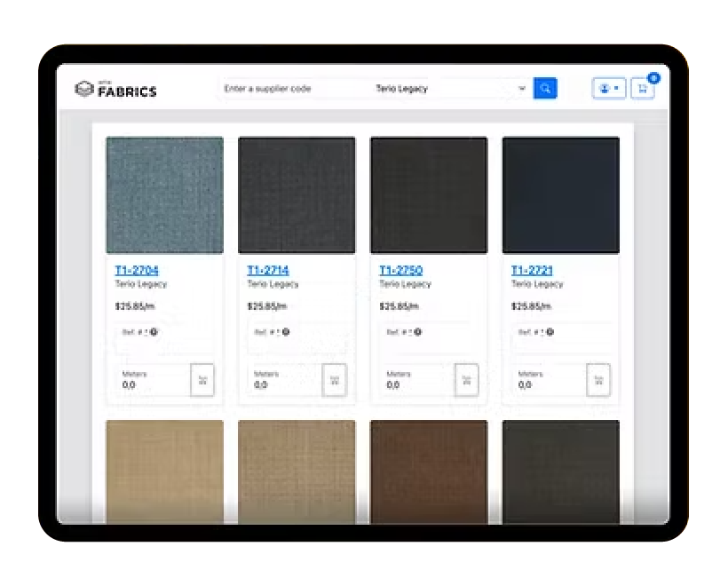Click the Terio Legacy text under T1-2704
Viewport: 728px width, 586px height.
pos(140,284)
